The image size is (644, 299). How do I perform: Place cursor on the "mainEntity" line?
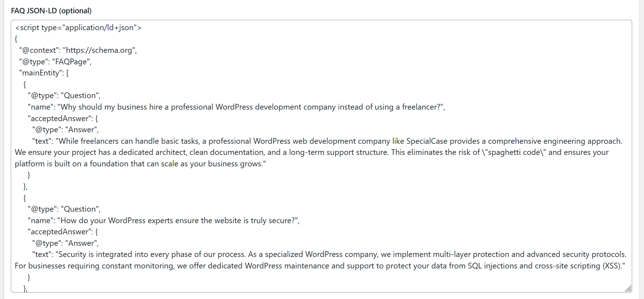coord(44,73)
